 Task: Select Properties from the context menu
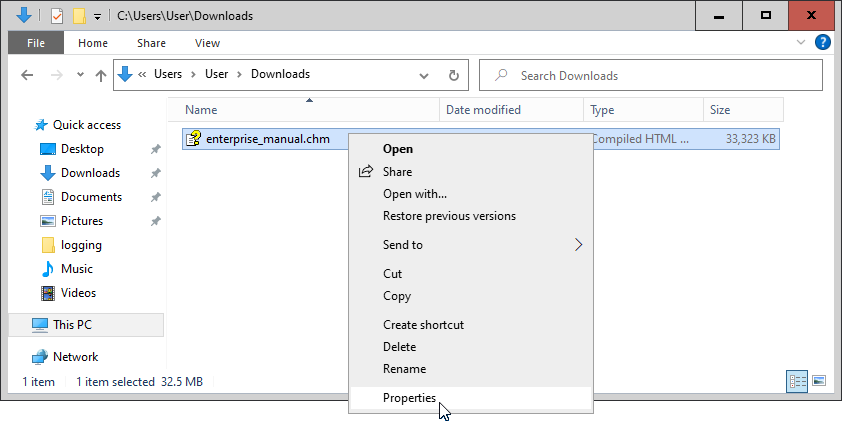tap(409, 398)
